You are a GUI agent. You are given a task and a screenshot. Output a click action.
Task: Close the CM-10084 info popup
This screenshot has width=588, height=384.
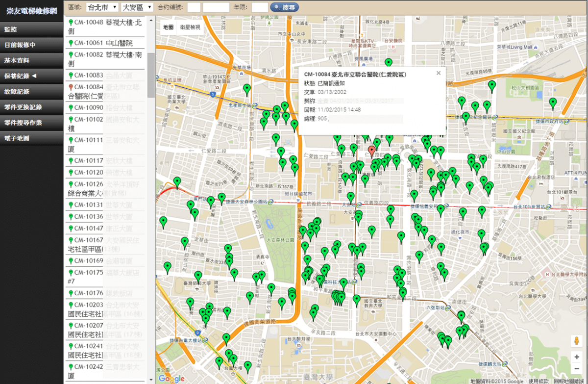(439, 73)
